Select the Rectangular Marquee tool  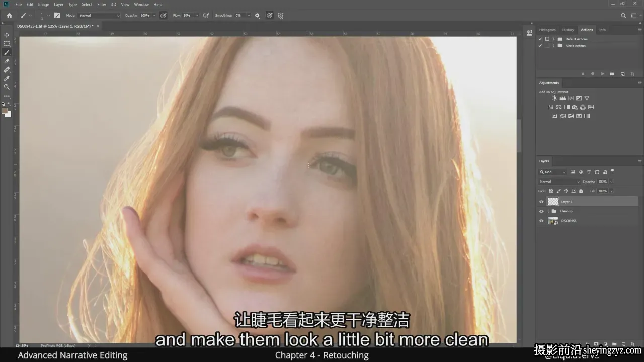coord(7,44)
